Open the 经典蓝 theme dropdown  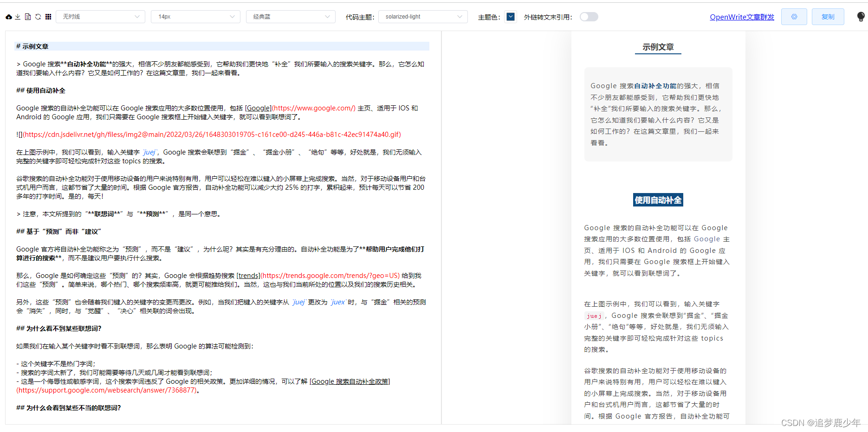click(291, 17)
